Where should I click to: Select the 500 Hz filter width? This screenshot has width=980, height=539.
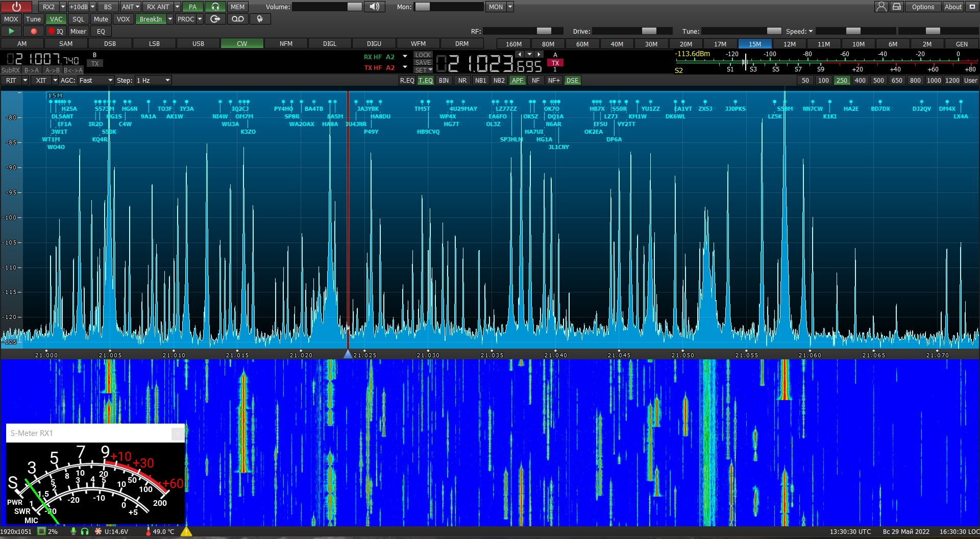point(878,80)
